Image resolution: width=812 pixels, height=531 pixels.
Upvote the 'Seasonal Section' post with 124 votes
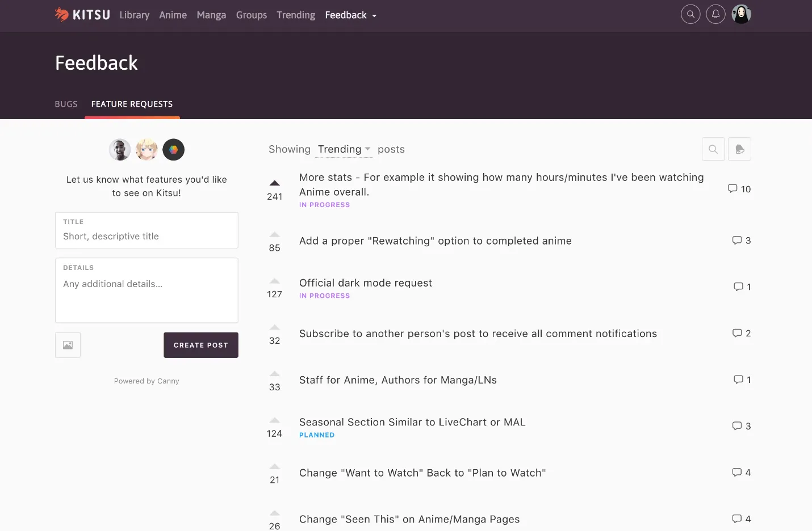[275, 420]
